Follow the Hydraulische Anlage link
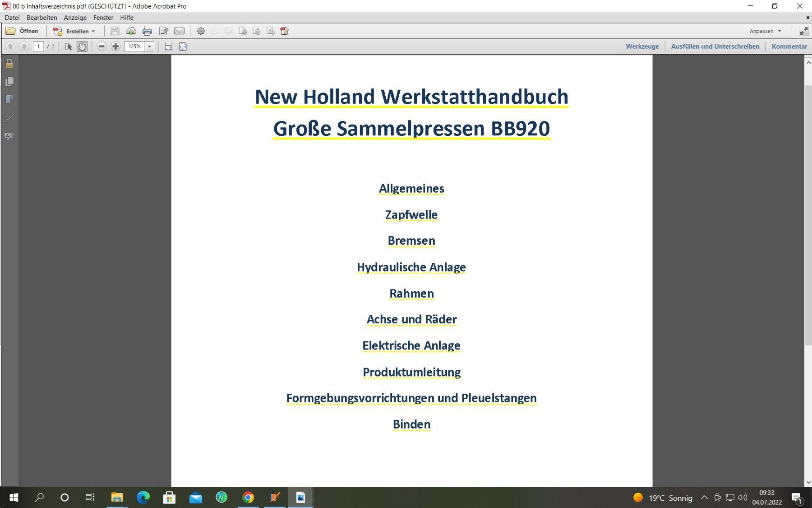This screenshot has height=508, width=812. (x=411, y=267)
